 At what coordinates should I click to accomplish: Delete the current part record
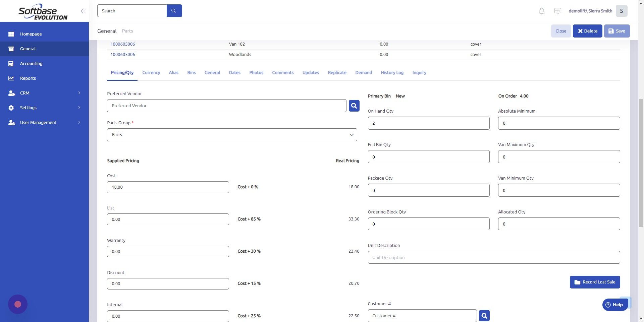tap(587, 31)
